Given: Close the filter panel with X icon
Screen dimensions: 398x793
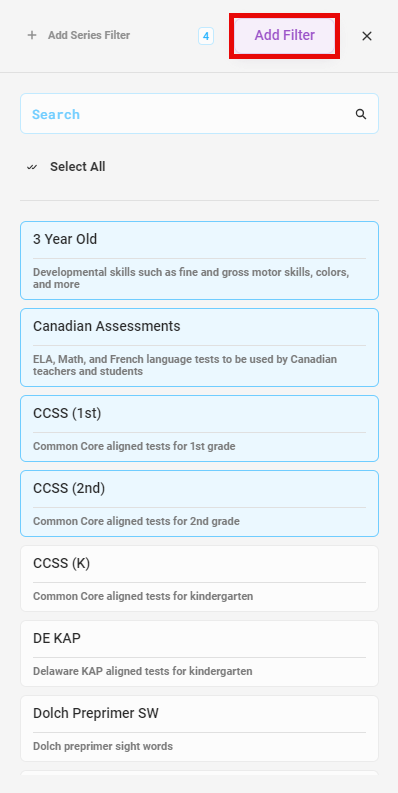Looking at the screenshot, I should (367, 36).
